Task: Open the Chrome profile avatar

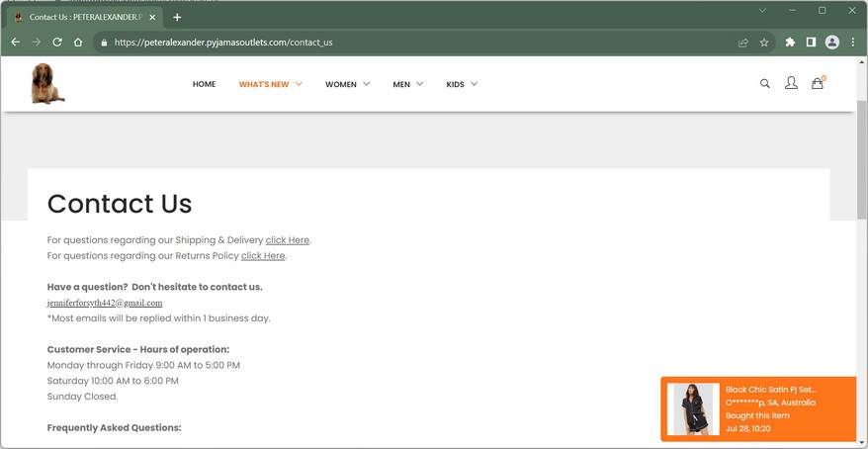Action: point(832,43)
